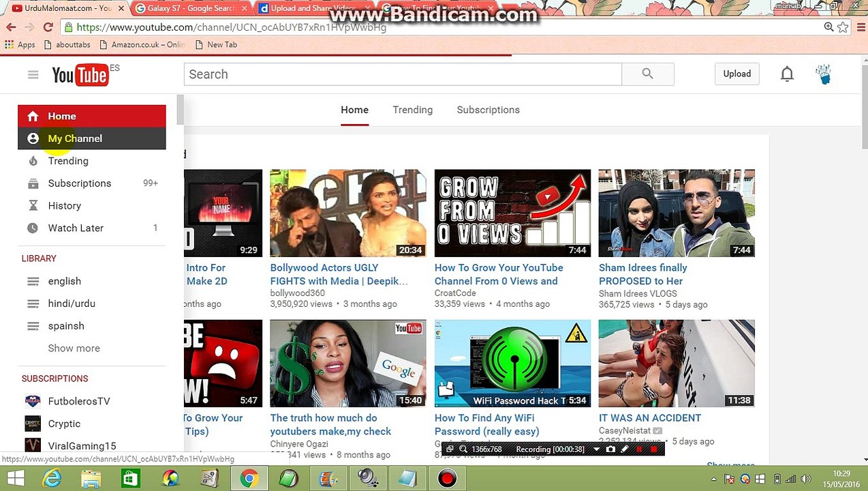Select the Home tab in feed
Screen dimensions: 868x491
pos(354,110)
